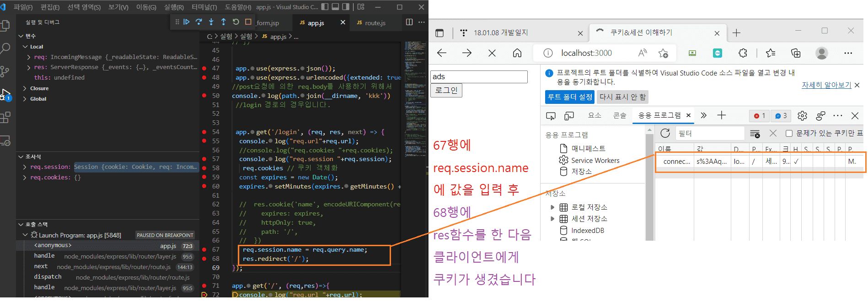Toggle the breakpoint on line 60
This screenshot has width=868, height=302.
point(204,186)
